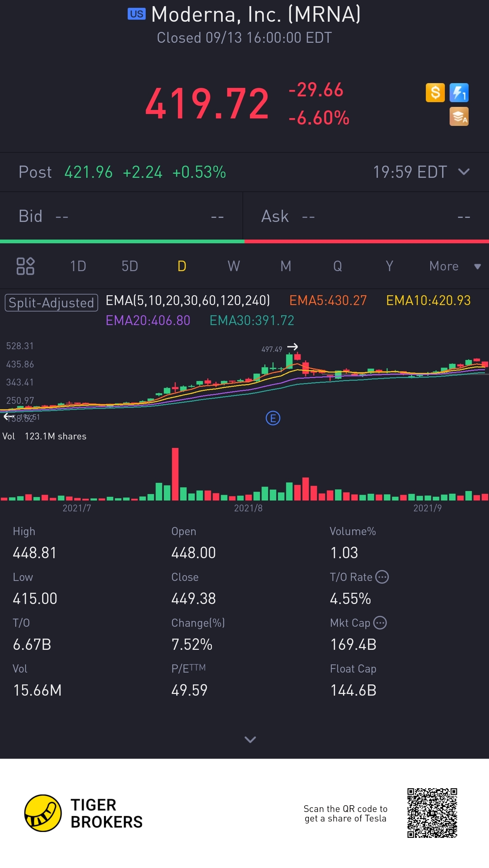The height and width of the screenshot is (868, 489).
Task: Tap the T/O value 6.67B
Action: pos(32,644)
